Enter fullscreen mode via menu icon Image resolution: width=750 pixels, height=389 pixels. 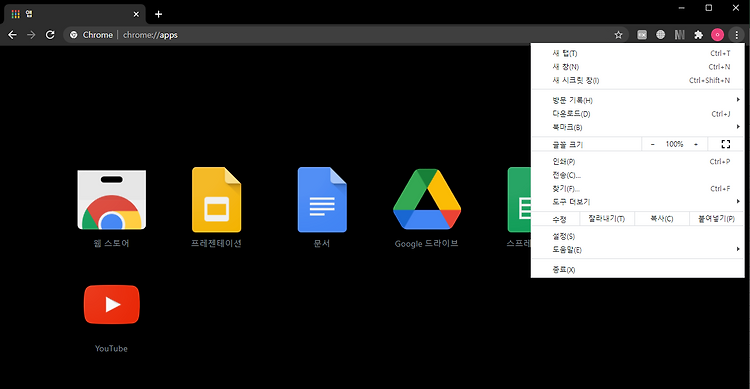(726, 144)
